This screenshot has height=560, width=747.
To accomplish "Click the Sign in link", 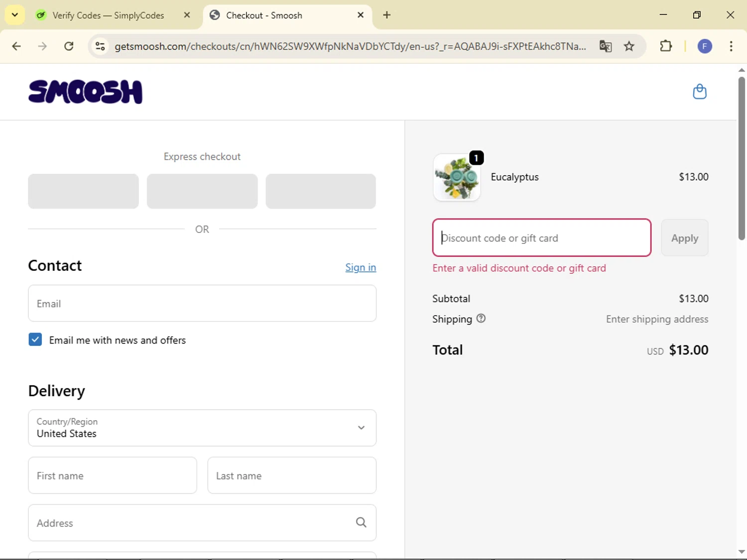I will (x=361, y=267).
